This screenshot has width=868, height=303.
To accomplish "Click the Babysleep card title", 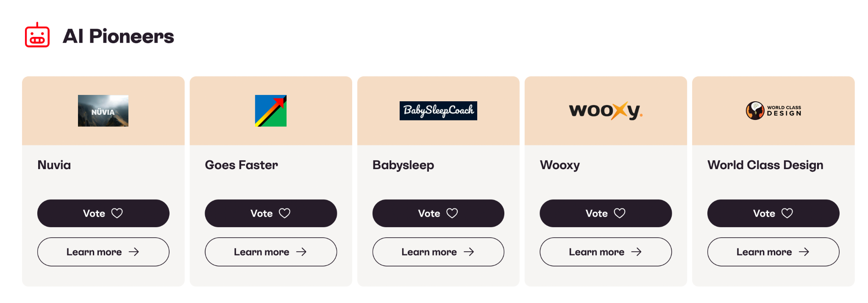I will click(403, 165).
